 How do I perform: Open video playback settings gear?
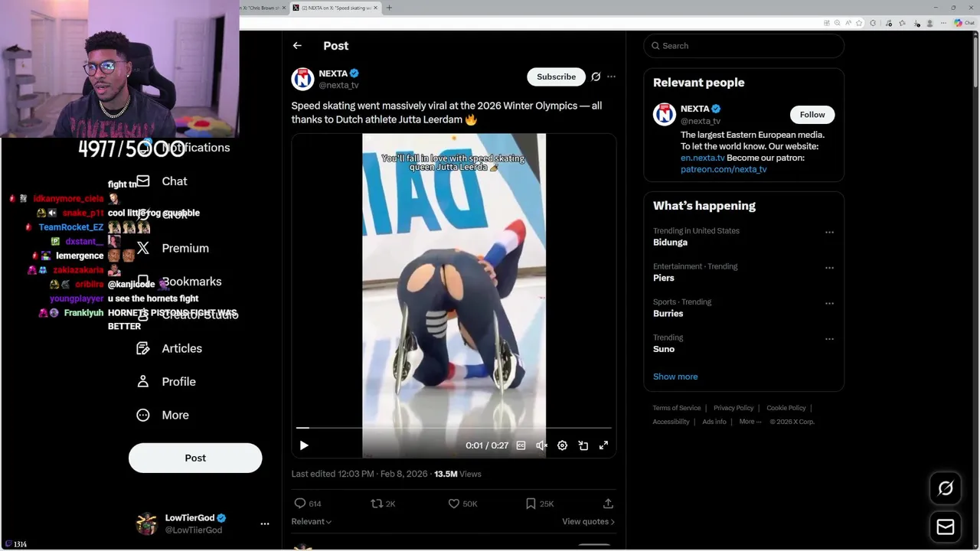tap(562, 445)
